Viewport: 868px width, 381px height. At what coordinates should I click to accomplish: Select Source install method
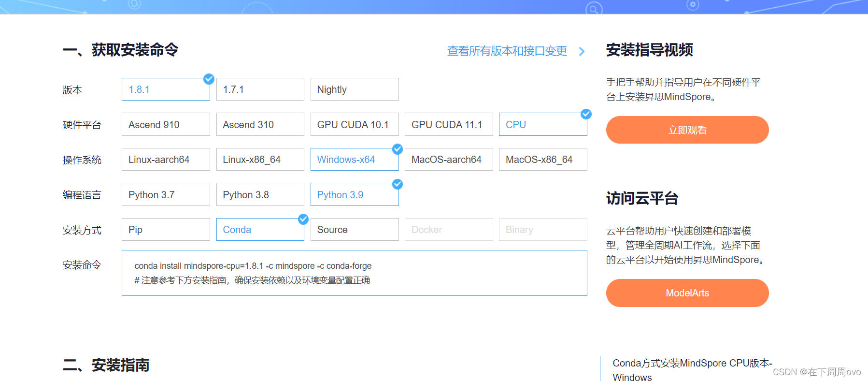(x=355, y=230)
